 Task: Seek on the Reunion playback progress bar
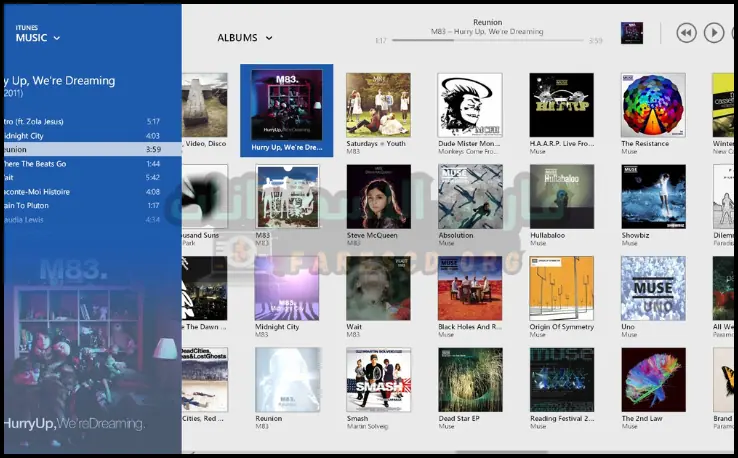click(x=487, y=41)
